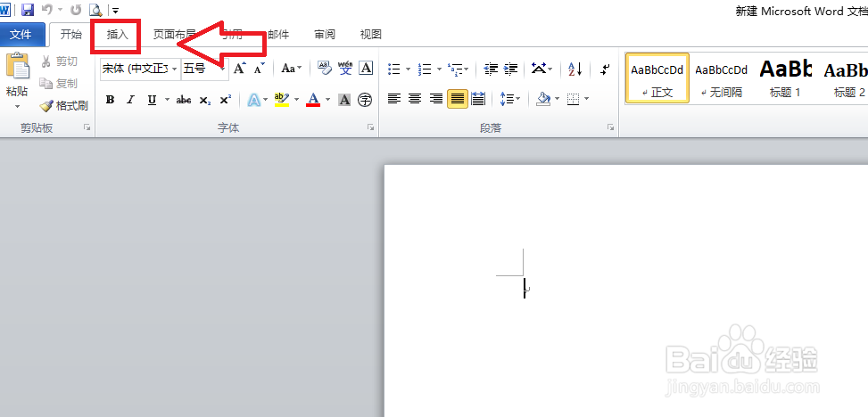Toggle Strikethrough formatting
The height and width of the screenshot is (417, 868).
click(x=184, y=100)
